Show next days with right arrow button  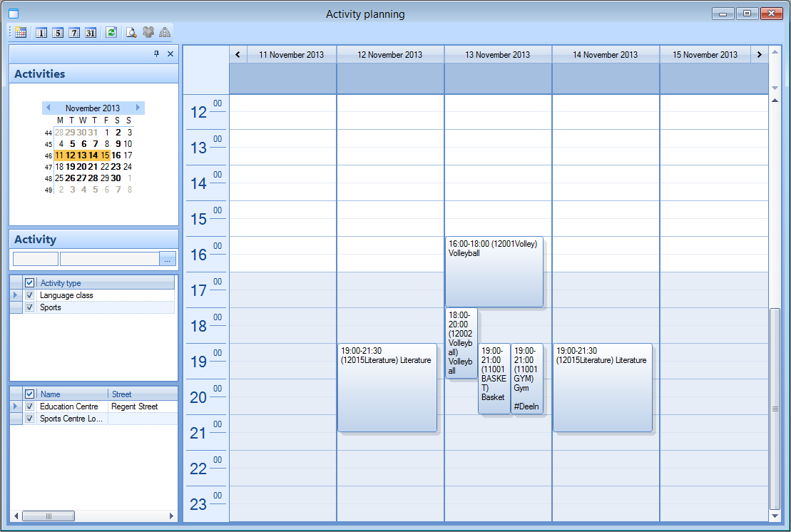[759, 55]
